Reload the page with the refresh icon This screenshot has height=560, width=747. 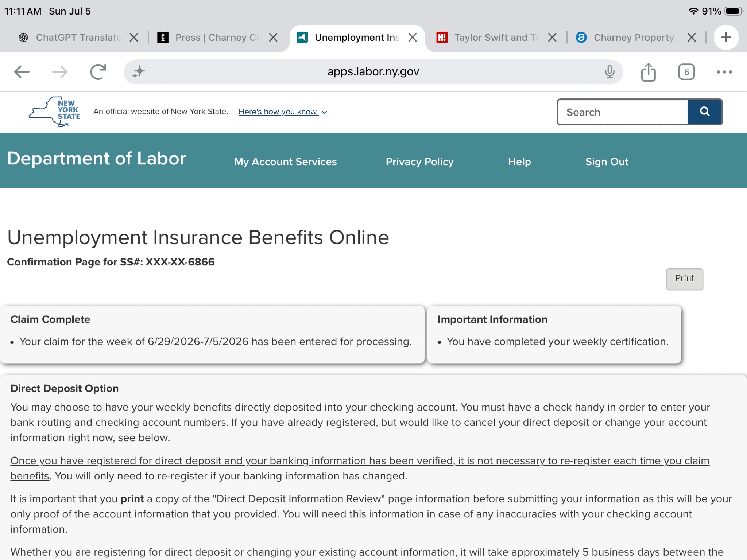click(x=98, y=72)
